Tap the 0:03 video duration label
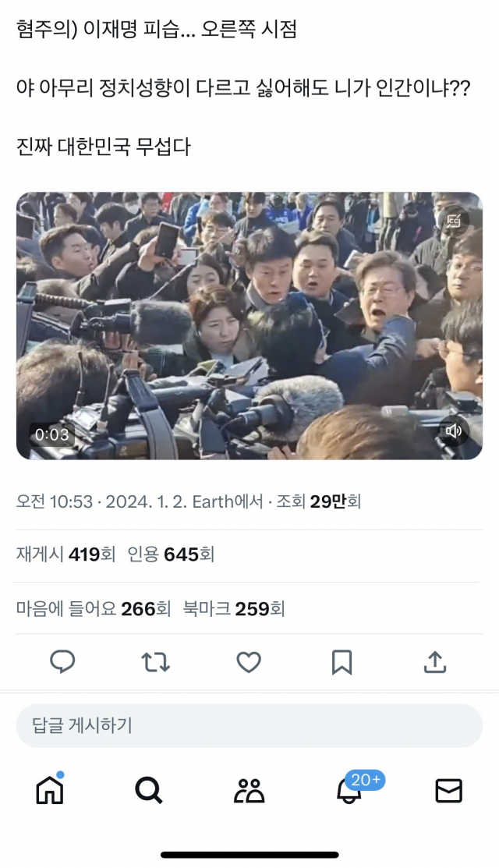 click(x=52, y=434)
